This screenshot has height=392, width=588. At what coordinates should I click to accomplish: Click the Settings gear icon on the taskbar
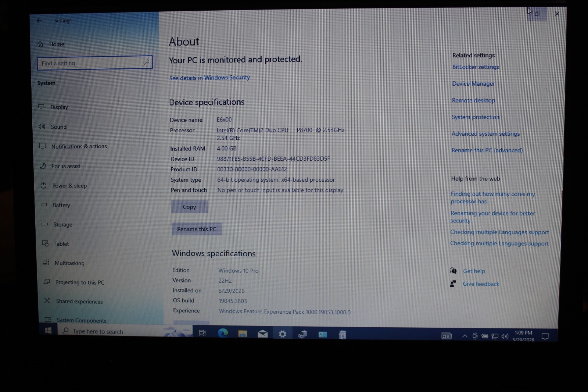[x=282, y=334]
